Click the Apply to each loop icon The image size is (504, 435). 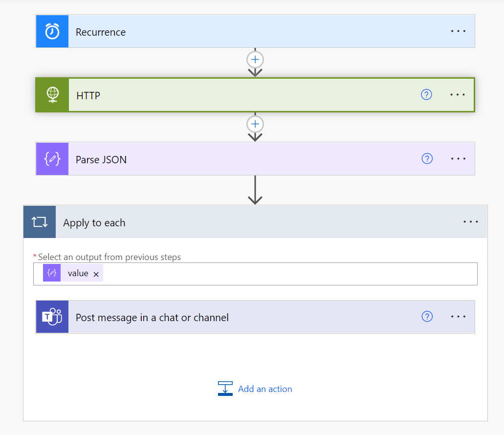[x=39, y=221]
